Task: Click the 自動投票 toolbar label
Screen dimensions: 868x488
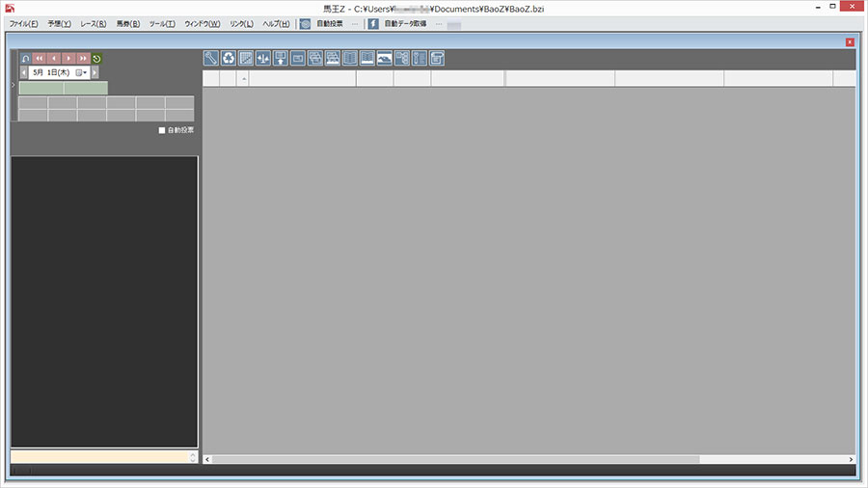Action: click(x=330, y=24)
